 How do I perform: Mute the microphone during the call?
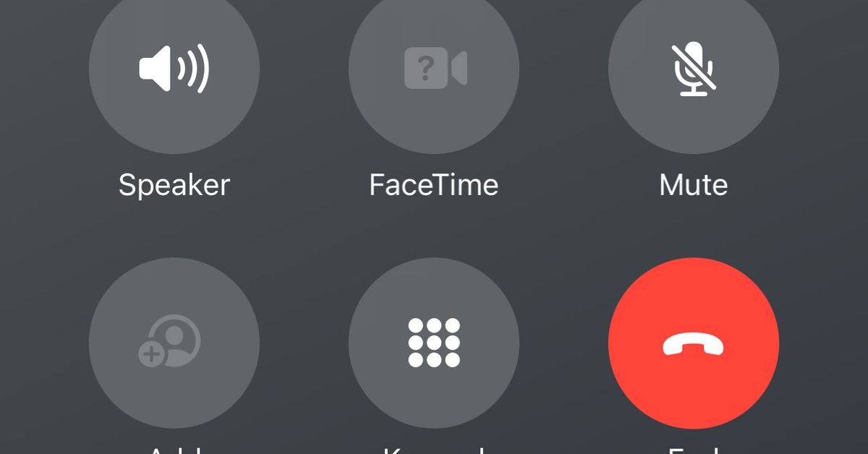click(x=694, y=68)
